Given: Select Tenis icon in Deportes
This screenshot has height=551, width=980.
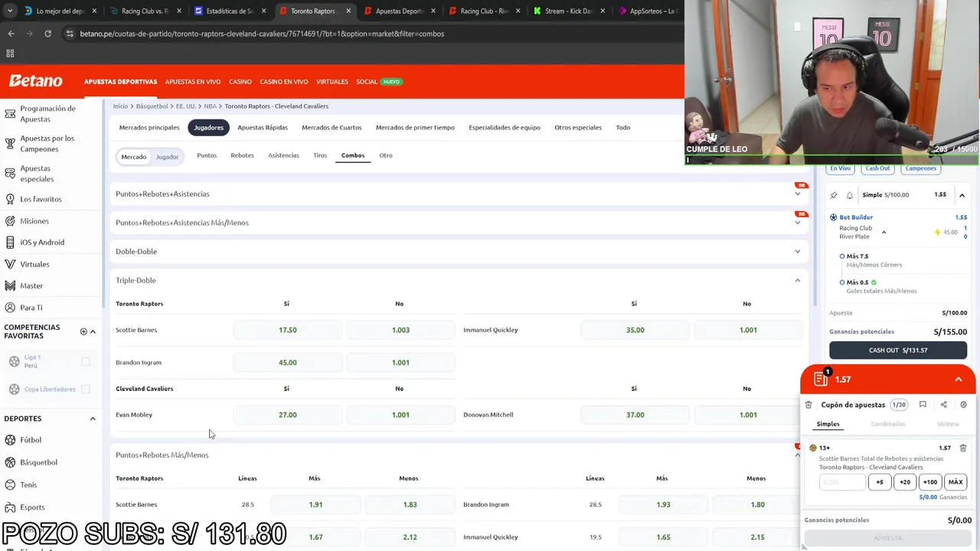Looking at the screenshot, I should tap(10, 484).
